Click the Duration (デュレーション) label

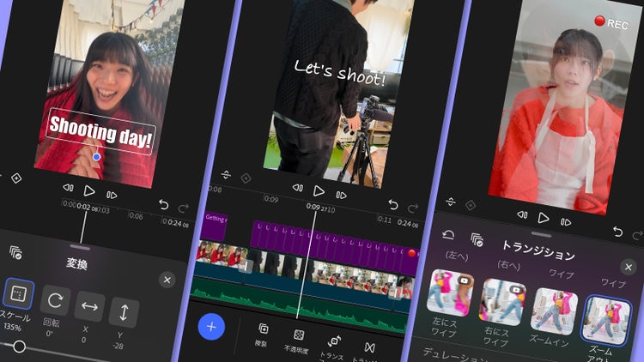455,355
